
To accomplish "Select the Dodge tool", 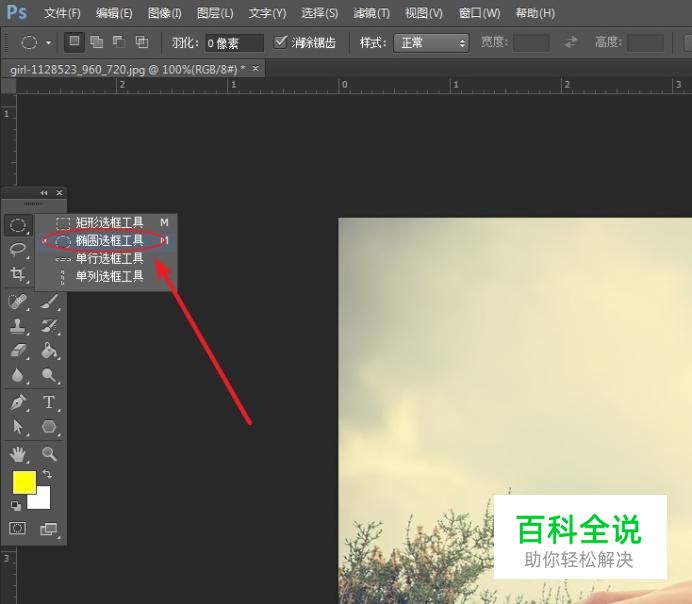I will tap(49, 375).
